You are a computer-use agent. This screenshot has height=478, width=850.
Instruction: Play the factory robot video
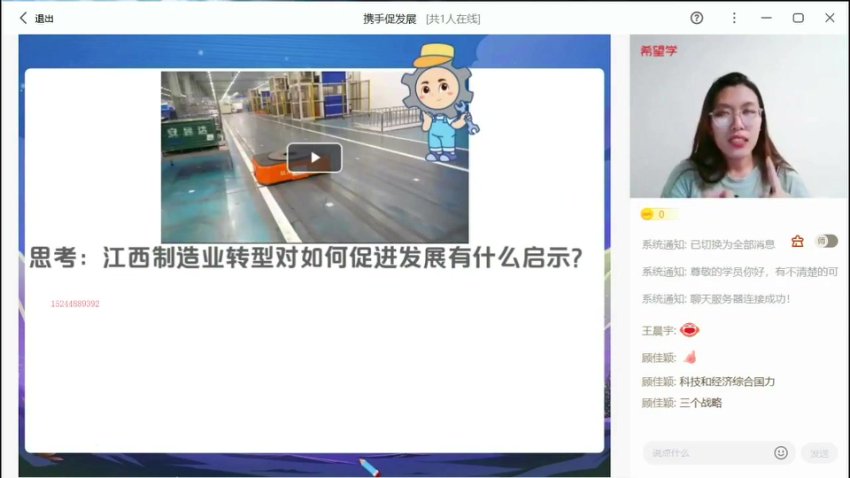314,157
